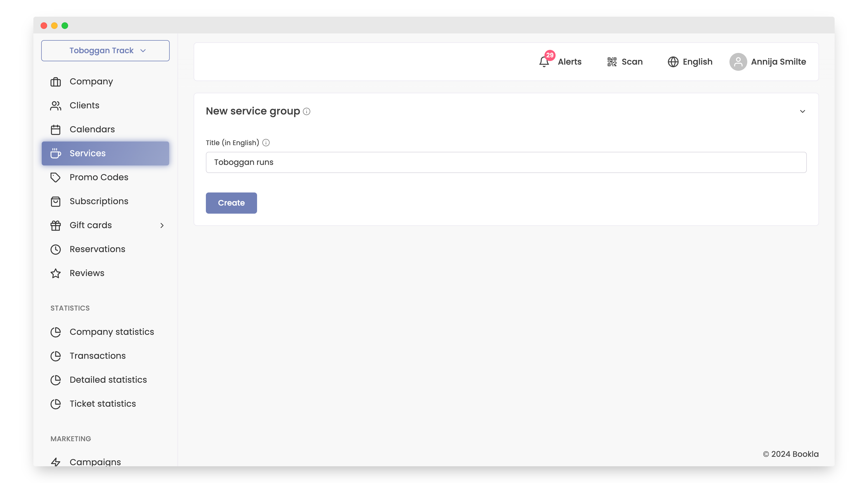Select Reservations from the sidebar
Image resolution: width=868 pixels, height=483 pixels.
[x=97, y=249]
